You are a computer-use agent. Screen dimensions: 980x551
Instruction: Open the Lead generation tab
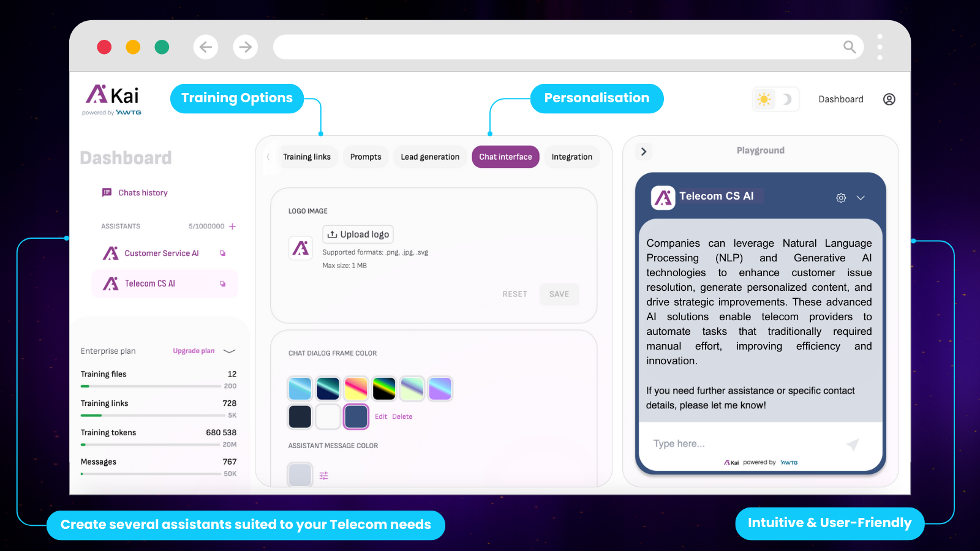430,157
